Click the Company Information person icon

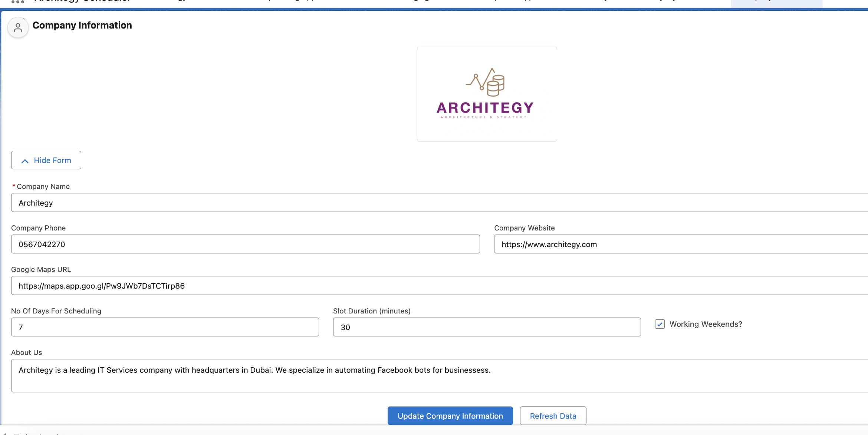point(18,28)
